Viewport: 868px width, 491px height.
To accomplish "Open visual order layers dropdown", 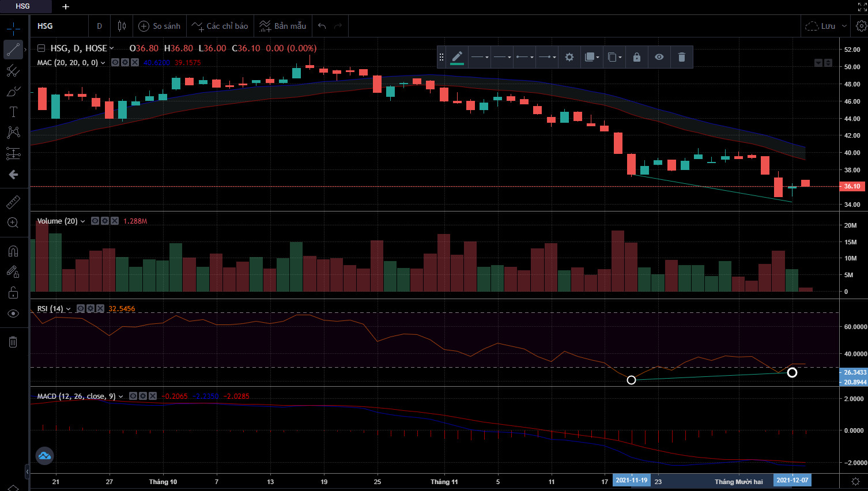I will (x=592, y=57).
